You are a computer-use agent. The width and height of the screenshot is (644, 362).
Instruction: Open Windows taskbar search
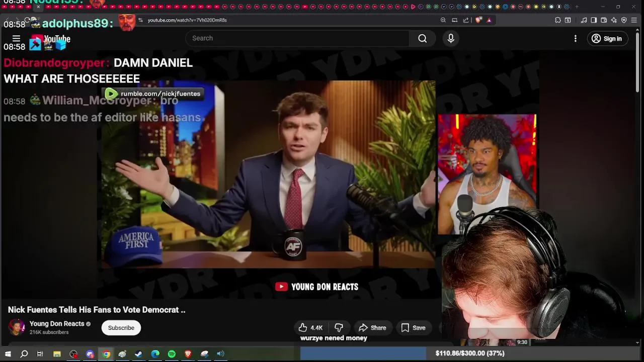[24, 354]
